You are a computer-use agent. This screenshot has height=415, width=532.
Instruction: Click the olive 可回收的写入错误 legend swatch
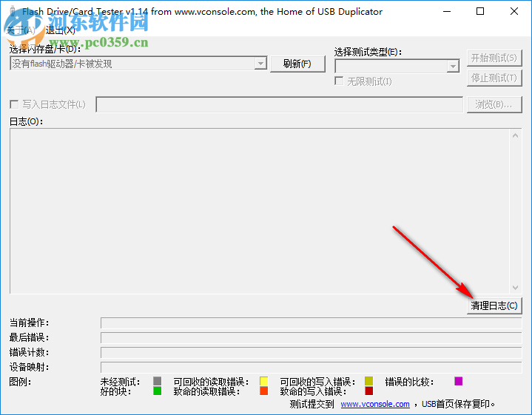[368, 381]
